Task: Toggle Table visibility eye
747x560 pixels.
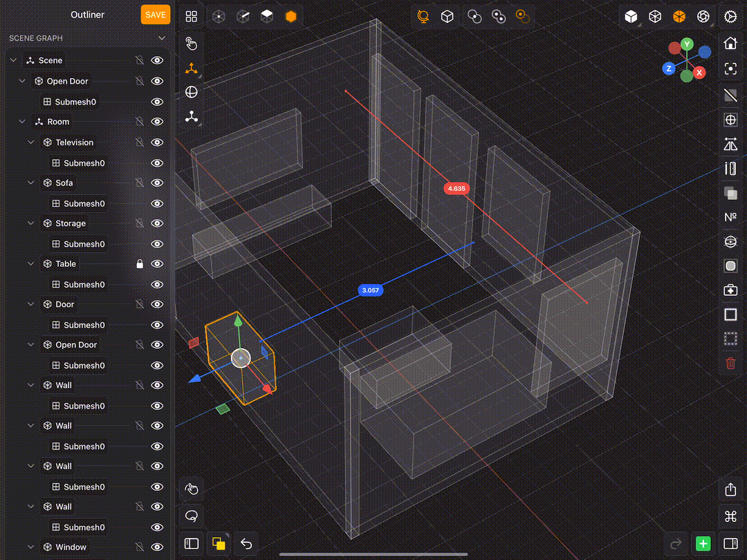Action: [x=157, y=264]
